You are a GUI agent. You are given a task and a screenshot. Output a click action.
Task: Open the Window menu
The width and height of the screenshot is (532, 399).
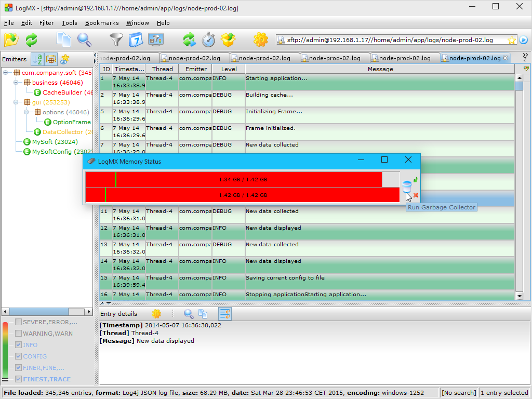[137, 23]
